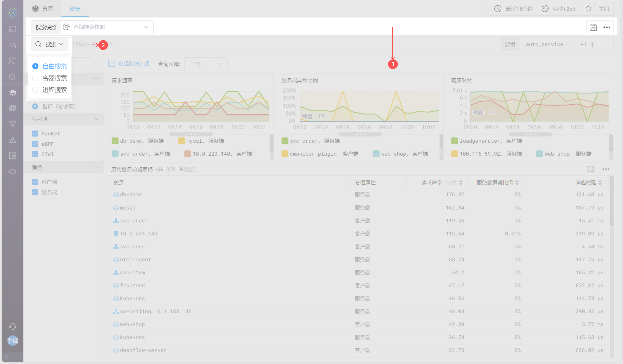Select the 容器搜索 radio option

pos(35,78)
